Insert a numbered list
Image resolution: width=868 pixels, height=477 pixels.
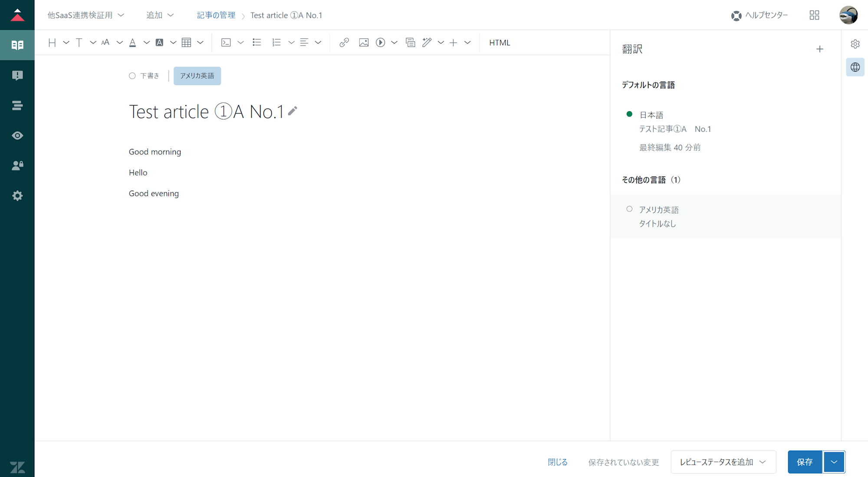pos(276,43)
